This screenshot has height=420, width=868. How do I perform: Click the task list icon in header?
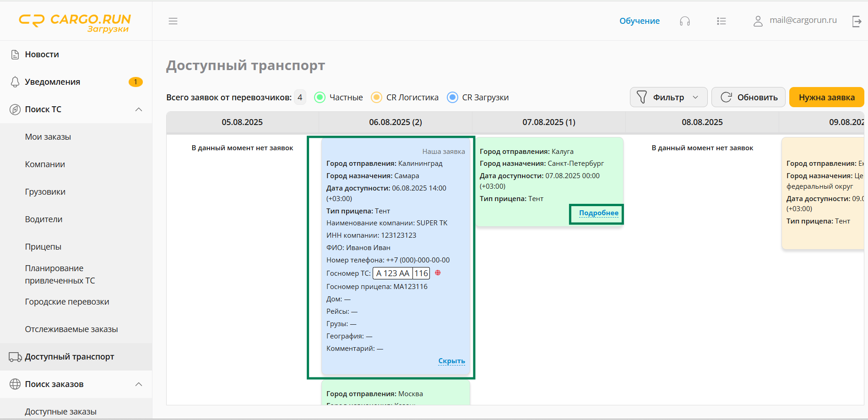(721, 21)
